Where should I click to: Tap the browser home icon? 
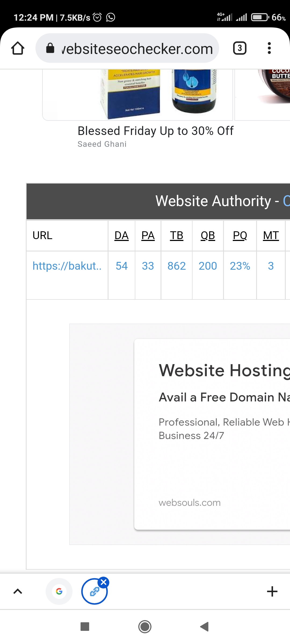pos(18,48)
